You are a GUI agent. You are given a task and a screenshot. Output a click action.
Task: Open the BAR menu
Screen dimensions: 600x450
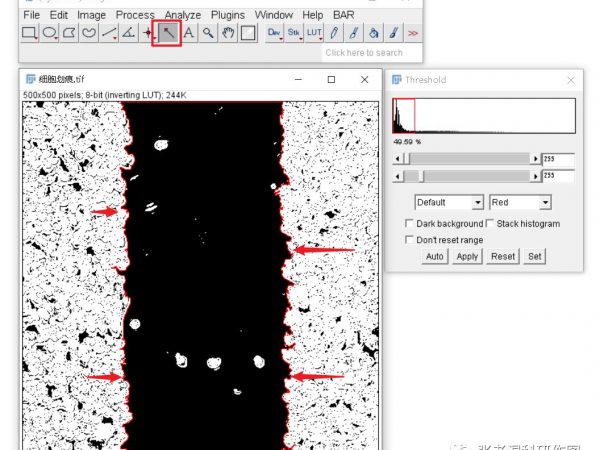pos(344,15)
